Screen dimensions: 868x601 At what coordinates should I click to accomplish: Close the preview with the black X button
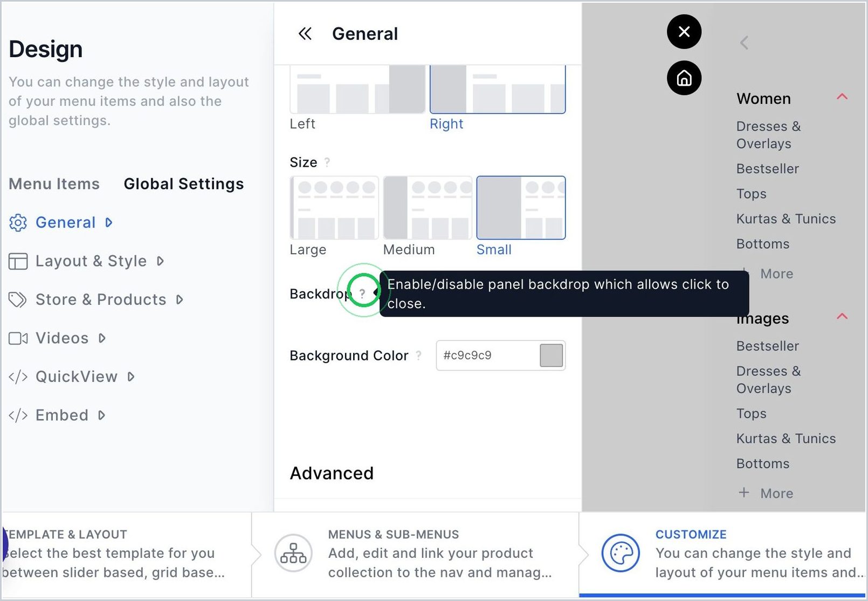click(684, 32)
